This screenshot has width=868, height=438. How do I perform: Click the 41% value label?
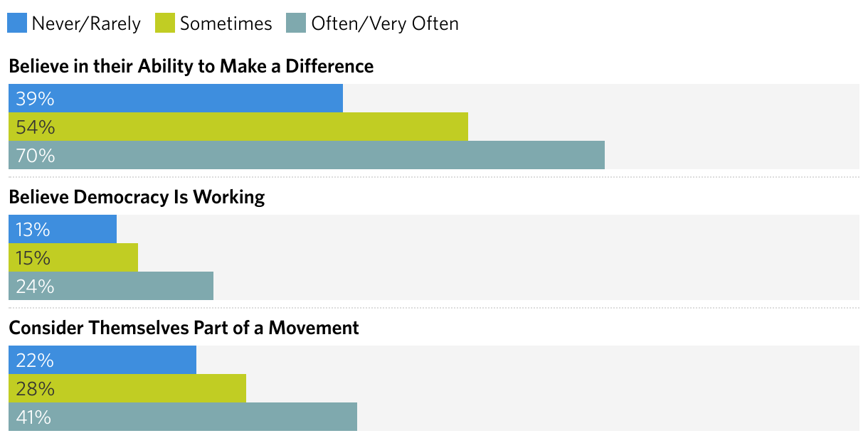click(x=33, y=417)
